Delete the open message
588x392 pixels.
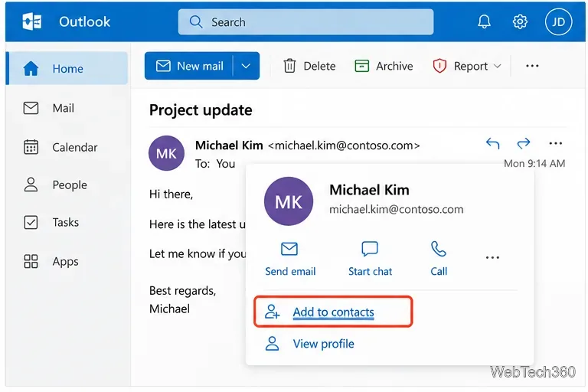point(309,66)
